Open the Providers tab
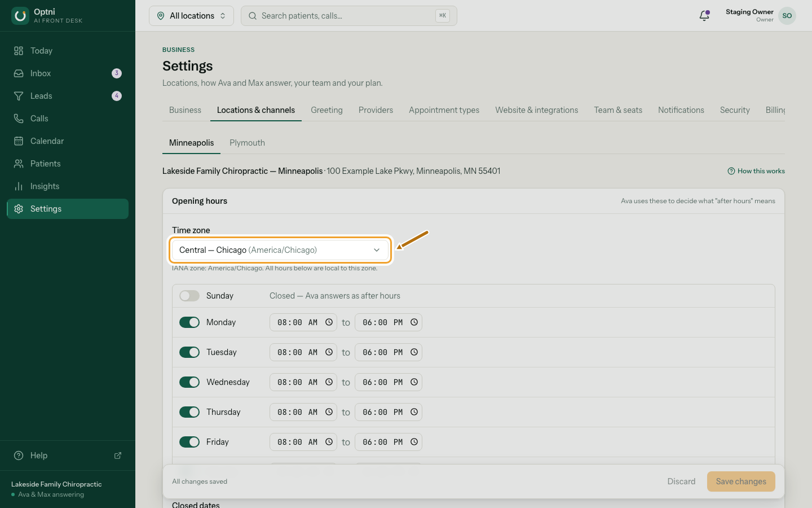Screen dimensions: 812x508 (376, 110)
